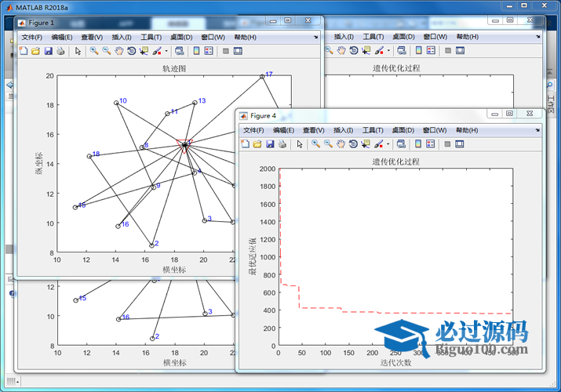Click New Figure icon in Figure 1 toolbar
Image resolution: width=561 pixels, height=392 pixels.
pyautogui.click(x=23, y=51)
